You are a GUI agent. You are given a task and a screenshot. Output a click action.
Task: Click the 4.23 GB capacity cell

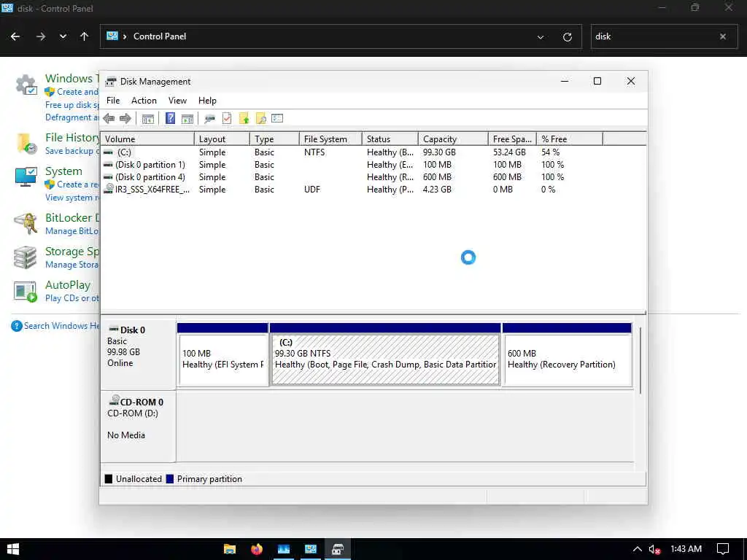click(x=437, y=190)
